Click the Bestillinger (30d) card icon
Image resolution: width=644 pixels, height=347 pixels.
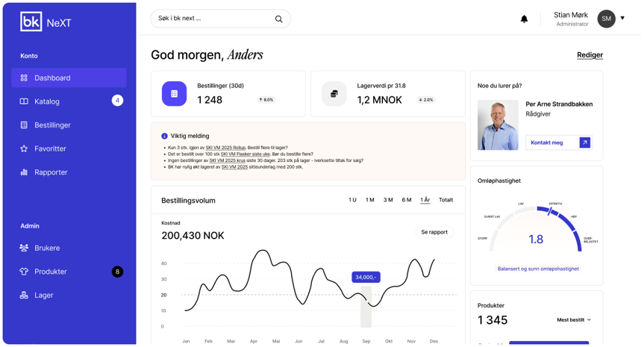tap(174, 93)
